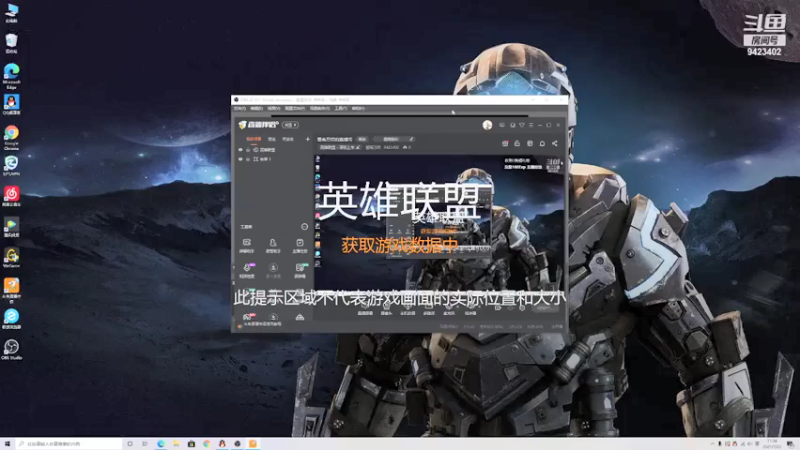Screen dimensions: 800x450
Task: Toggle eye visibility for second source row
Action: 240,159
